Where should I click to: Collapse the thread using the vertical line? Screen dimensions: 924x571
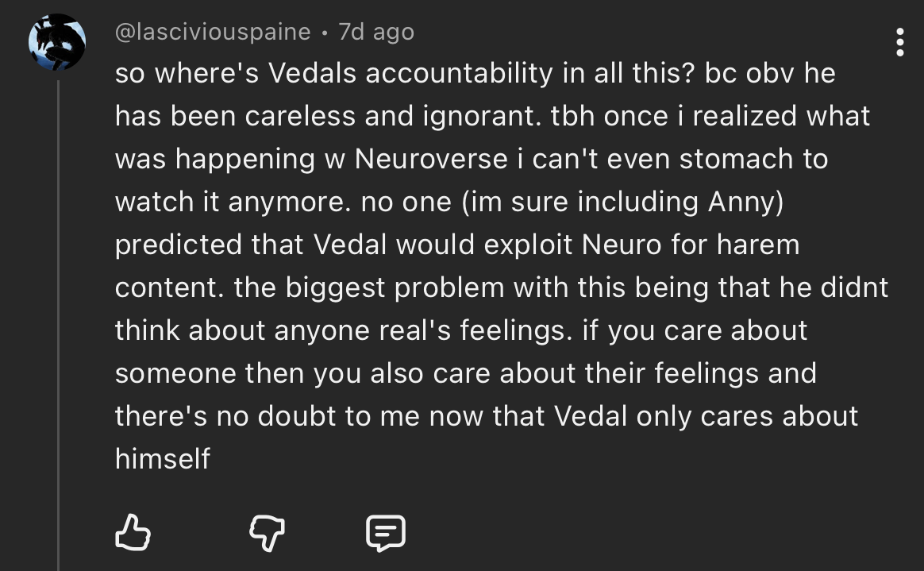coord(58,318)
